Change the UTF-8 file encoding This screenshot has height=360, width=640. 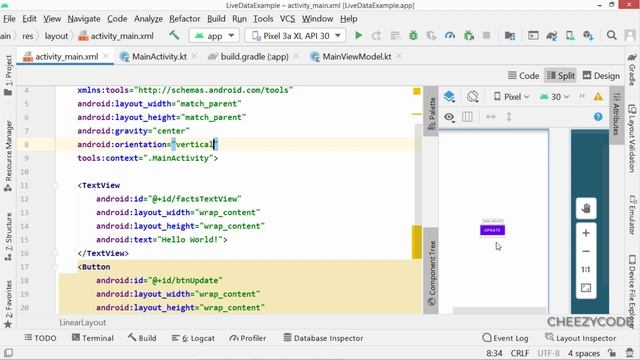[548, 353]
